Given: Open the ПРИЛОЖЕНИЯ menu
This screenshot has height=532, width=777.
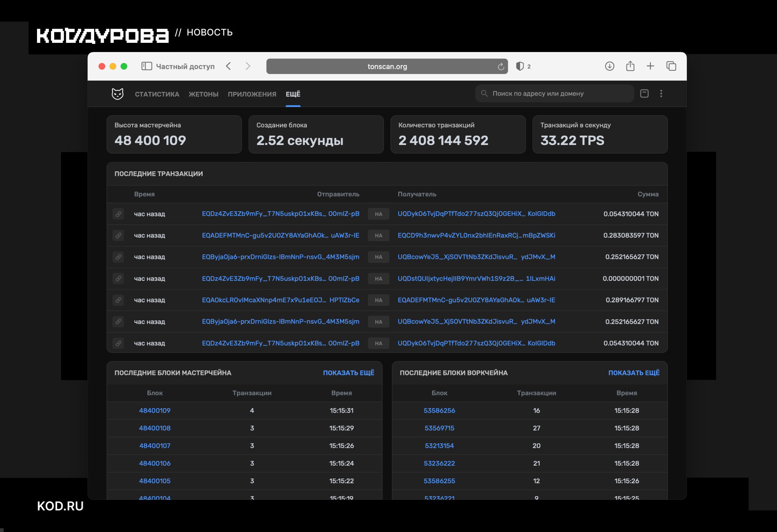Looking at the screenshot, I should pos(252,94).
